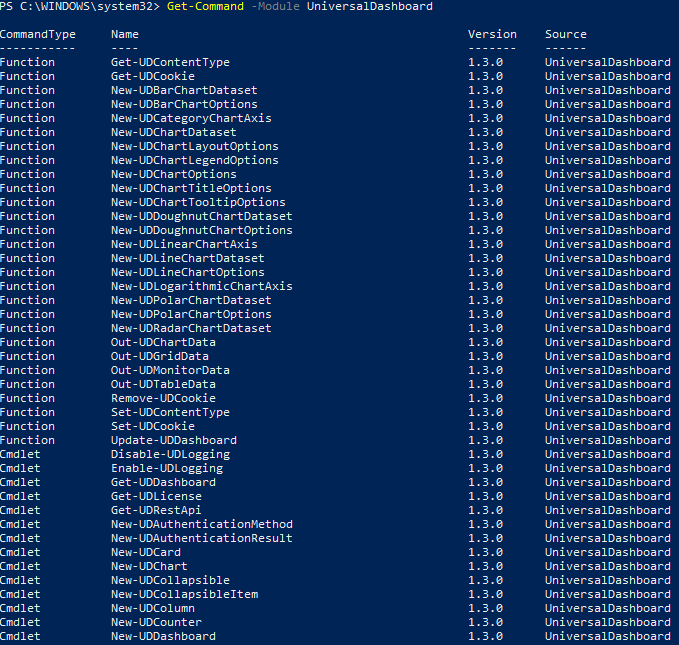Select the Get-UDCookie entry

[153, 76]
